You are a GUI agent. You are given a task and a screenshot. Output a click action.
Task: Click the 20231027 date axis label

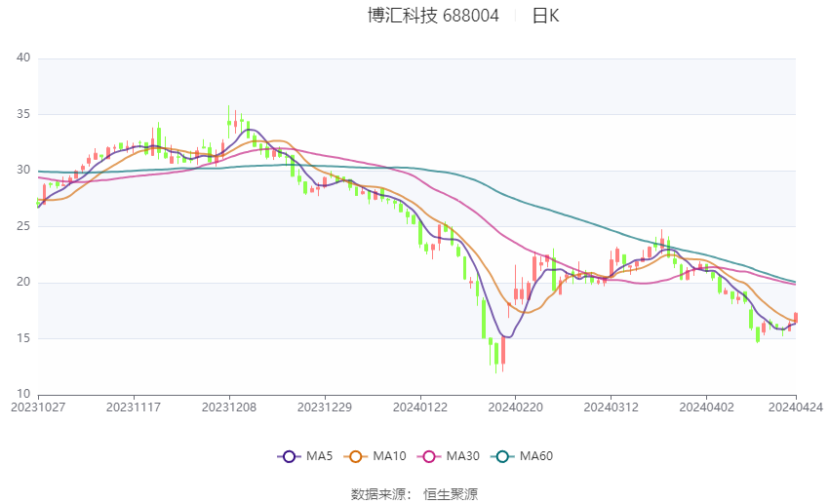[x=38, y=407]
